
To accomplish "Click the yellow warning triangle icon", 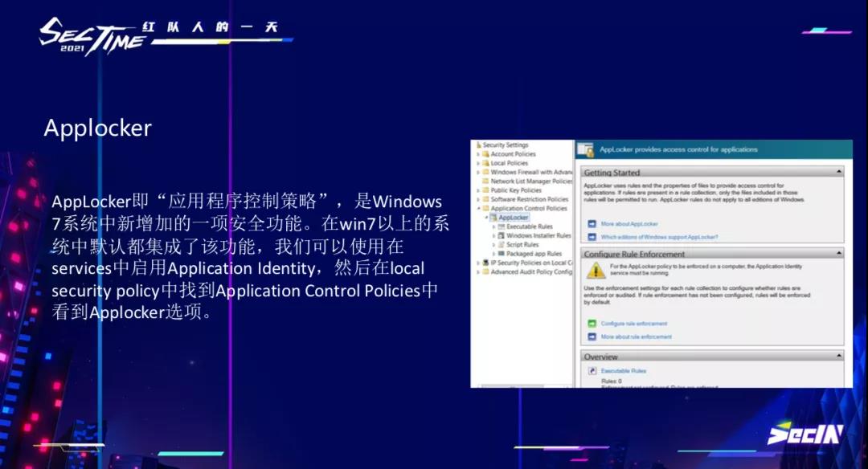I will (596, 270).
